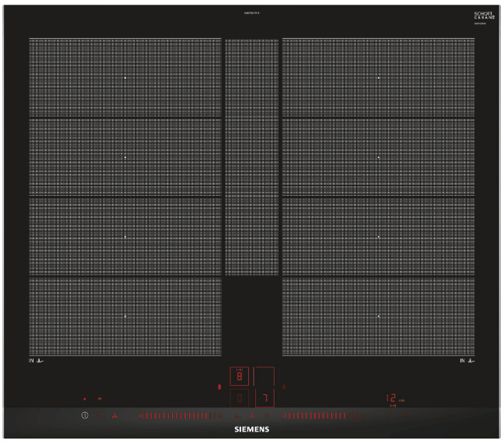Tap the small red icon right of the upper zone displays
Image resolution: width=504 pixels, height=444 pixels.
pyautogui.click(x=284, y=386)
